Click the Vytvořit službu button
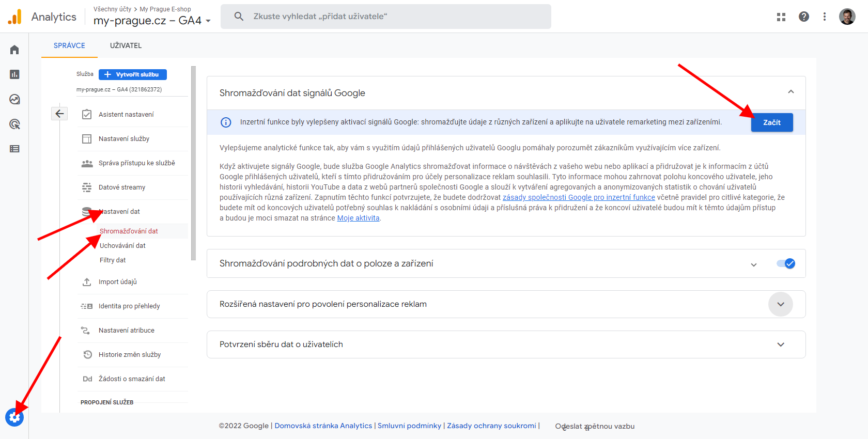868x439 pixels. (x=133, y=74)
